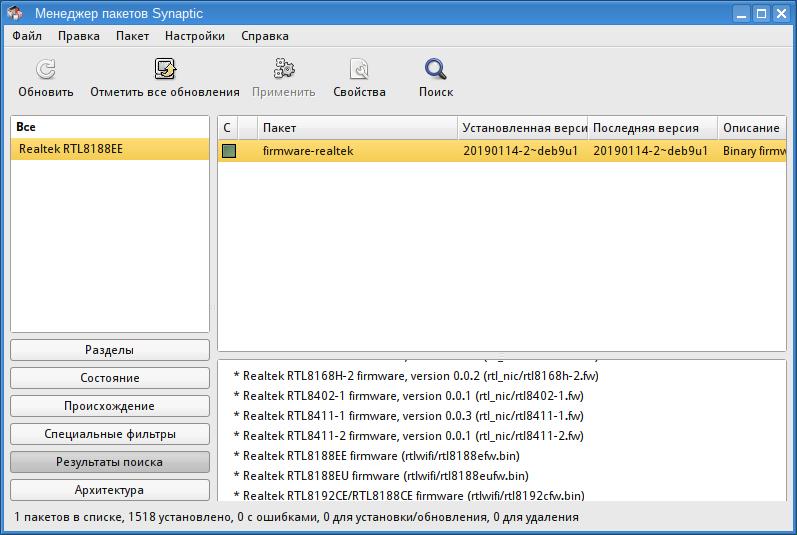Switch to Состояние filter view
797x535 pixels.
tap(110, 378)
